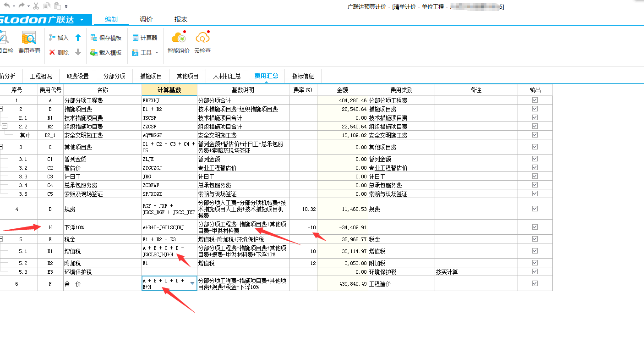Toggle 输出 checkbox for 规费 row
The height and width of the screenshot is (359, 644).
coord(535,209)
